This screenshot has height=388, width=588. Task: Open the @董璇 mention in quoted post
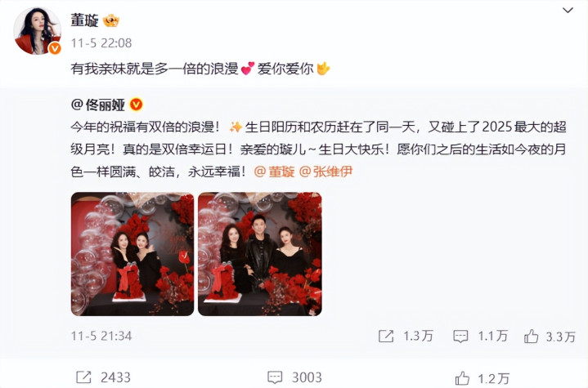coord(274,172)
